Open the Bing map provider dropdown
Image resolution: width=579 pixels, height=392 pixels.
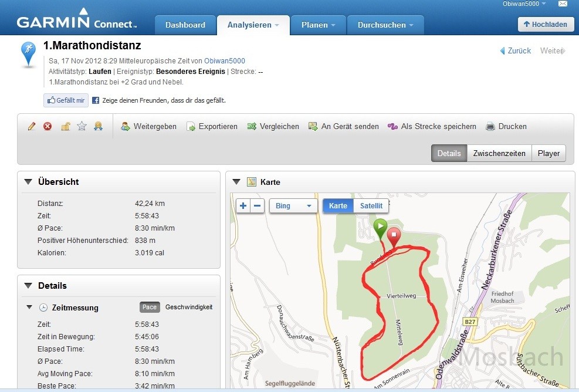[x=293, y=206]
